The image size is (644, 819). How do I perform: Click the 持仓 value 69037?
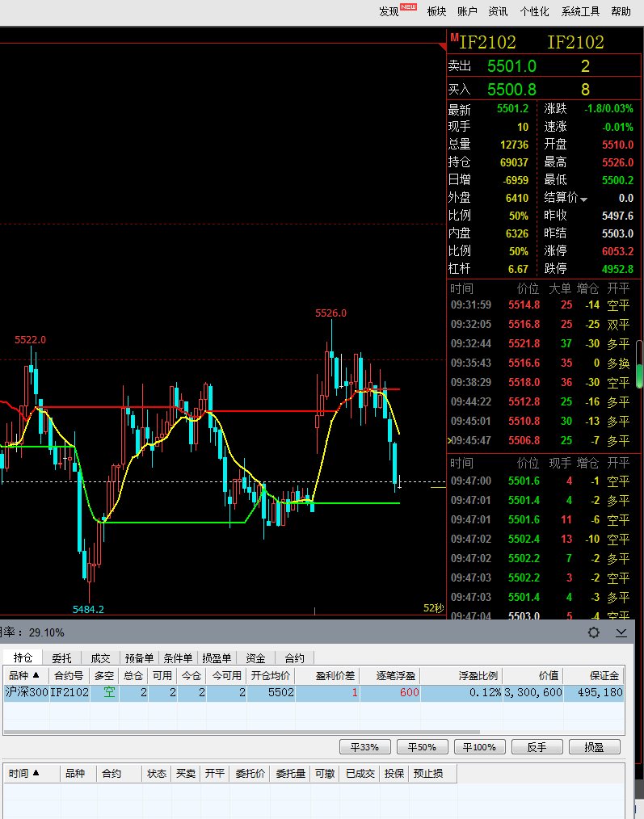point(515,162)
